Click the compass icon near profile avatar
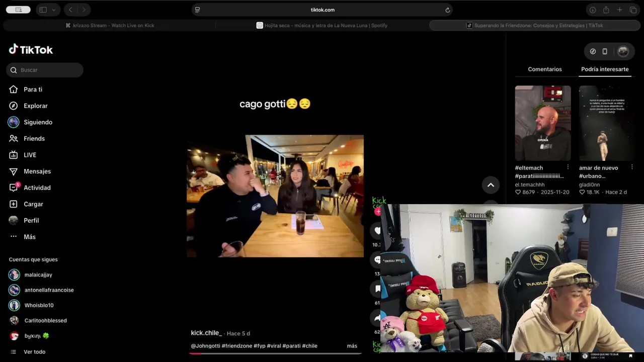 pos(593,51)
